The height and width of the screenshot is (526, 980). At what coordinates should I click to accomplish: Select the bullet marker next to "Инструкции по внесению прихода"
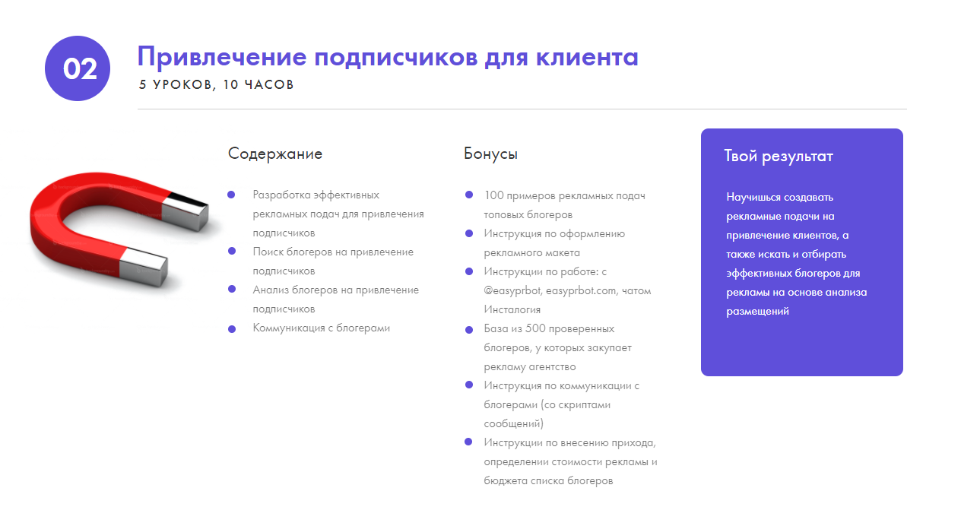click(467, 443)
